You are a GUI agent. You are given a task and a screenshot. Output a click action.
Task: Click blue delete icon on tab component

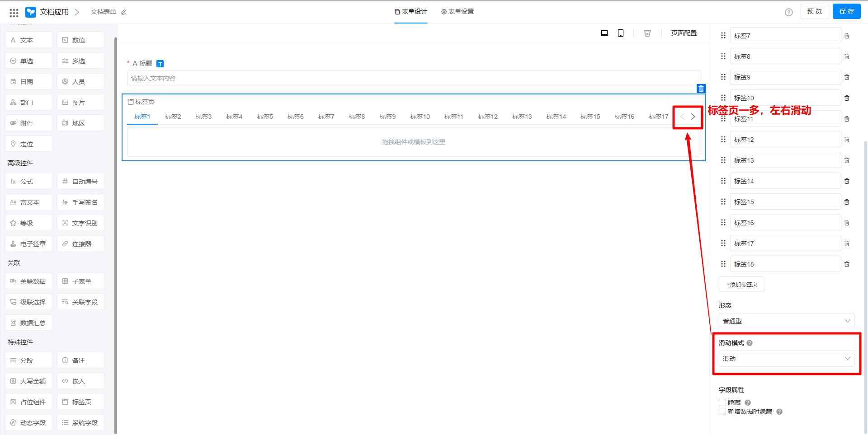click(701, 89)
